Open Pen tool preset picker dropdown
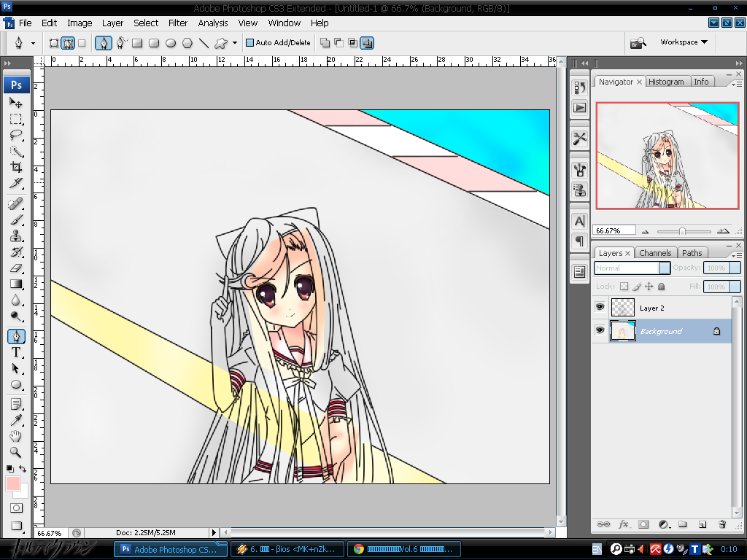Image resolution: width=747 pixels, height=560 pixels. coord(33,43)
